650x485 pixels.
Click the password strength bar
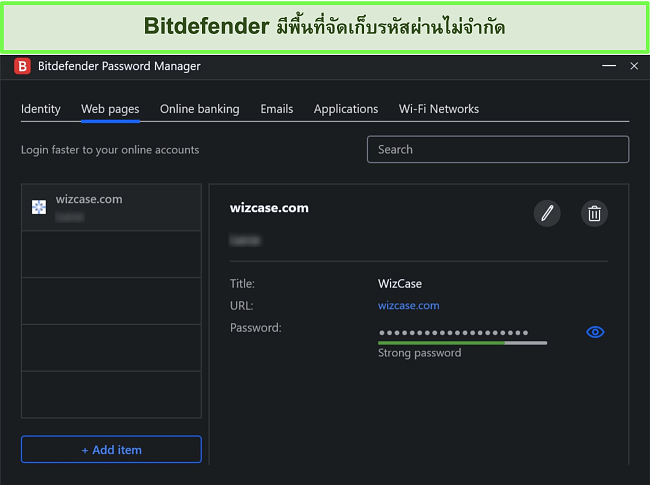(x=462, y=343)
